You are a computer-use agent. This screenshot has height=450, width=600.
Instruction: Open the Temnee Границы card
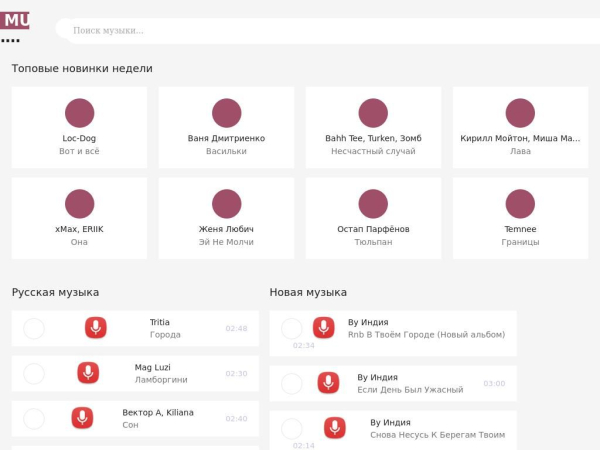(x=520, y=218)
